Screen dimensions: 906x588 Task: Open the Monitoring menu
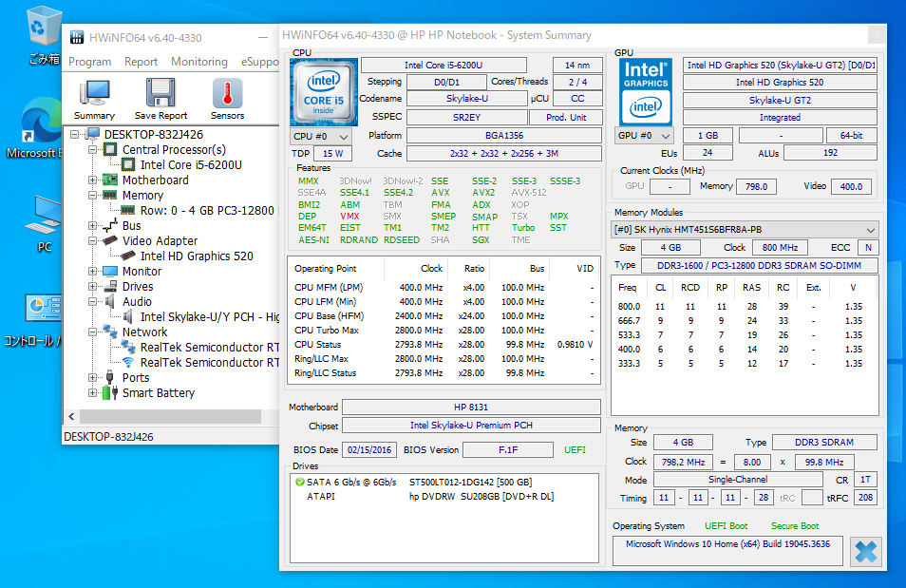199,62
